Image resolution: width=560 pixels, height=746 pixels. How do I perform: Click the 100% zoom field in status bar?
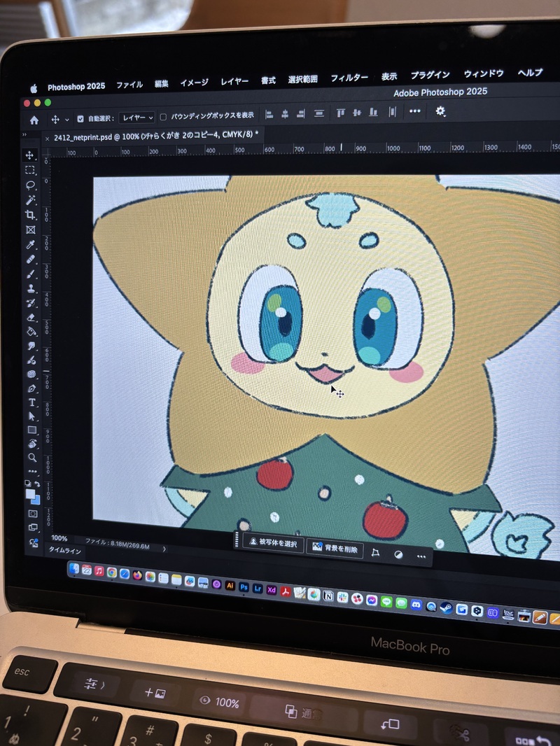(x=59, y=538)
